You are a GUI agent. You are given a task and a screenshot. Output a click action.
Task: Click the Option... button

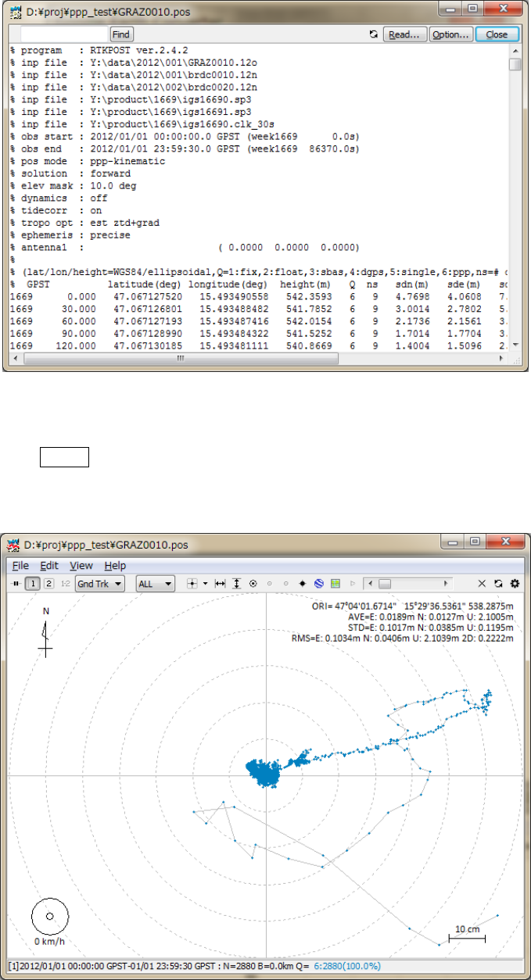point(450,34)
